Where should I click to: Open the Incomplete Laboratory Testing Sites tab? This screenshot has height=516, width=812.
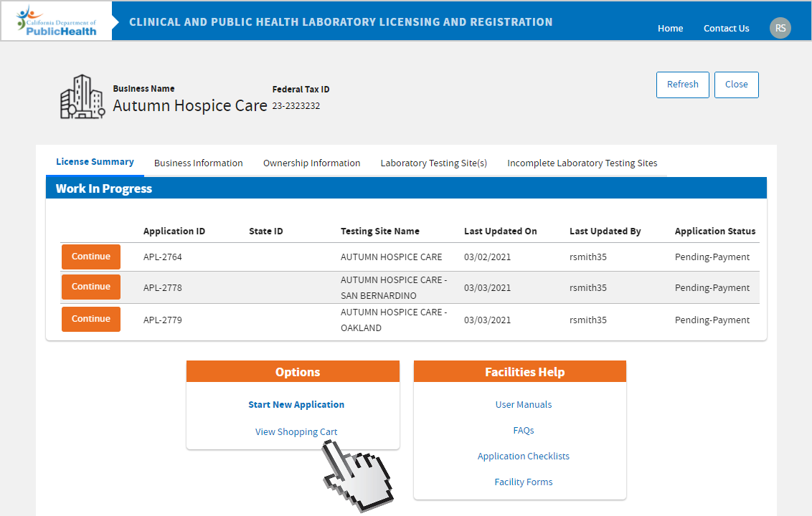[582, 163]
